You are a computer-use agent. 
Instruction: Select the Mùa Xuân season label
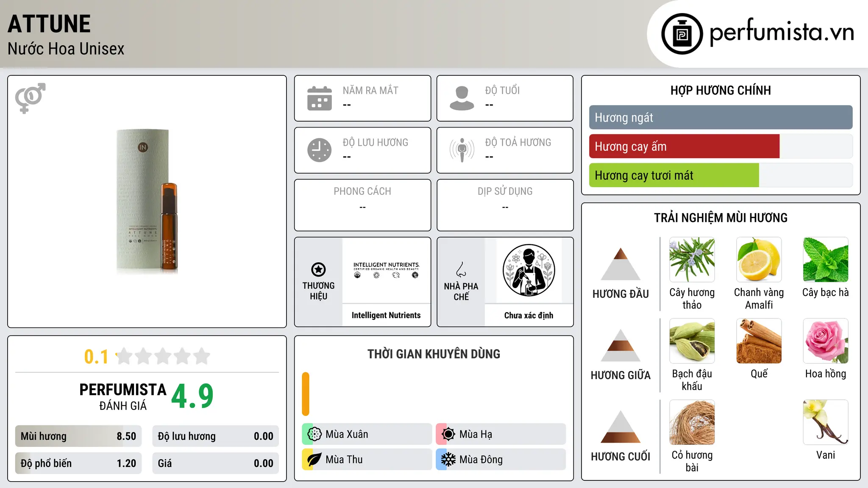(347, 434)
